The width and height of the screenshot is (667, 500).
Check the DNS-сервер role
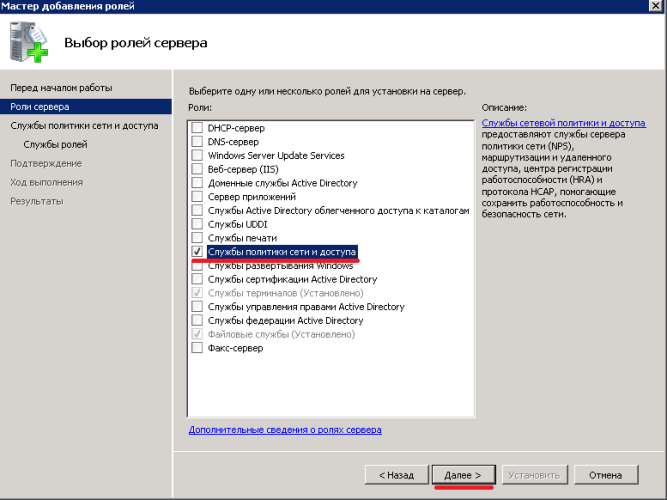[197, 142]
